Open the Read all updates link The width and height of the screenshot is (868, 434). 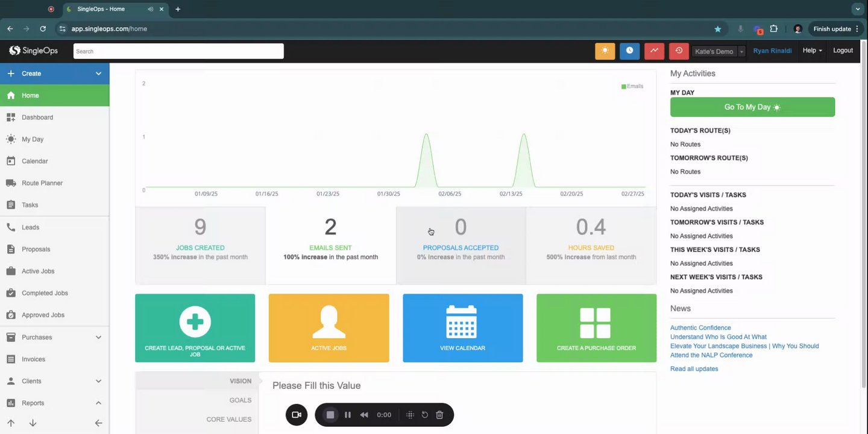click(x=694, y=369)
